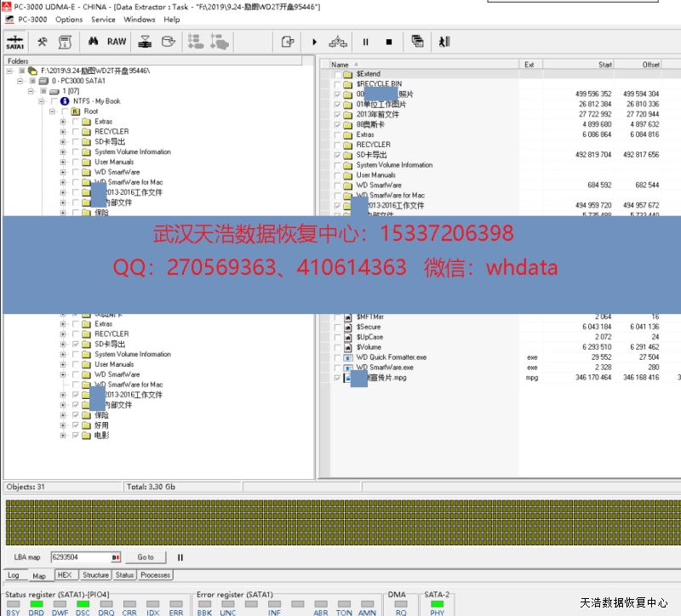The image size is (681, 616).
Task: Uncheck the SD卡导出 item in file list
Action: click(x=338, y=155)
